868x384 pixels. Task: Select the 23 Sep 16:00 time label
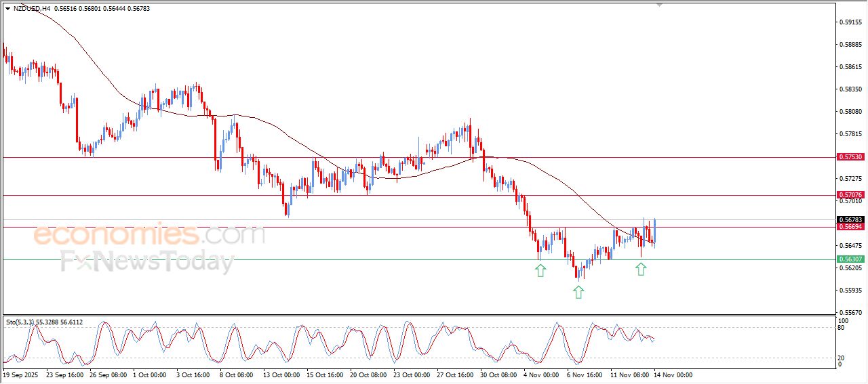coord(64,374)
